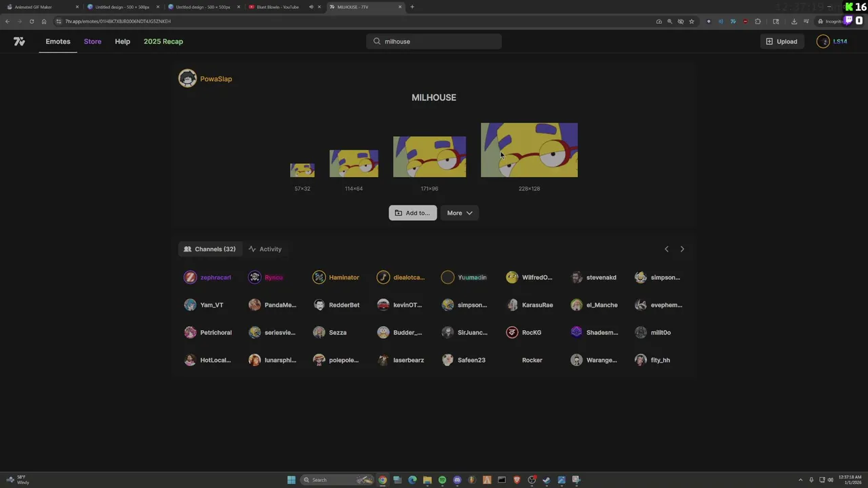868x488 pixels.
Task: Click the browser home icon
Action: (x=44, y=21)
